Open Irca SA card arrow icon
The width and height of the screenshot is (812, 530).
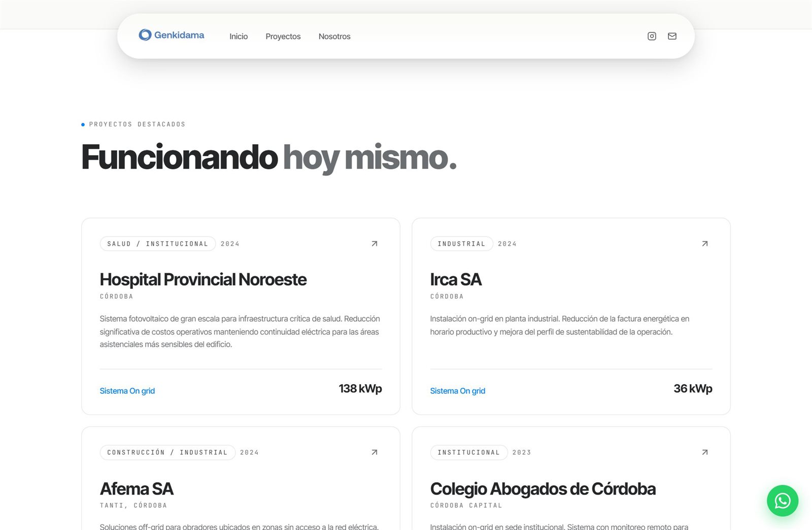click(x=705, y=244)
